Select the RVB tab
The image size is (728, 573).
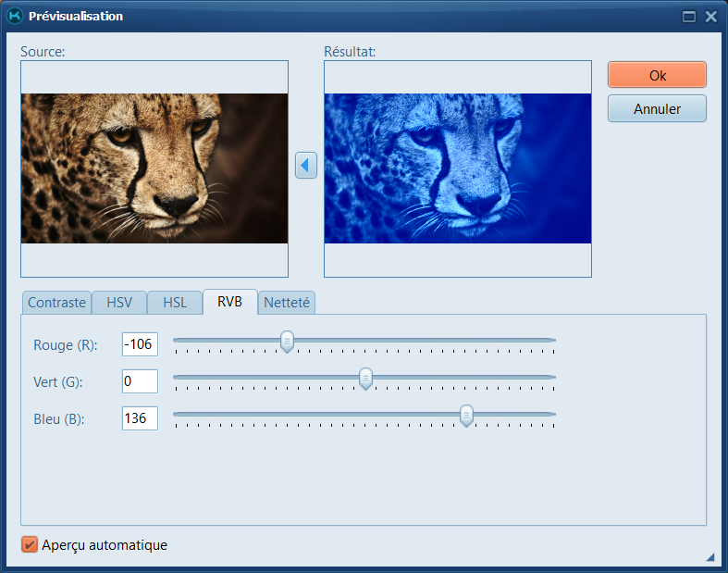229,302
